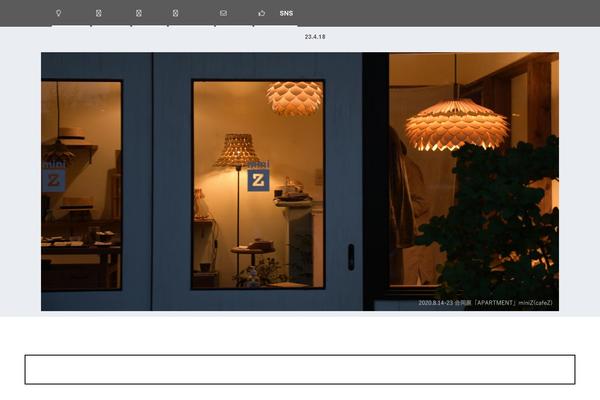The image size is (600, 400).
Task: Open the miniZ storefront lamp photo
Action: pyautogui.click(x=300, y=181)
